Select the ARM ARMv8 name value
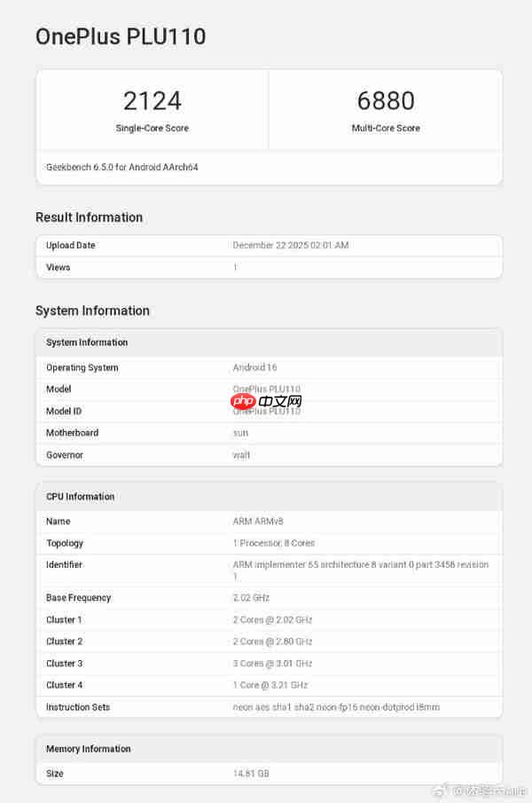Screen dimensions: 532x803 click(x=257, y=522)
